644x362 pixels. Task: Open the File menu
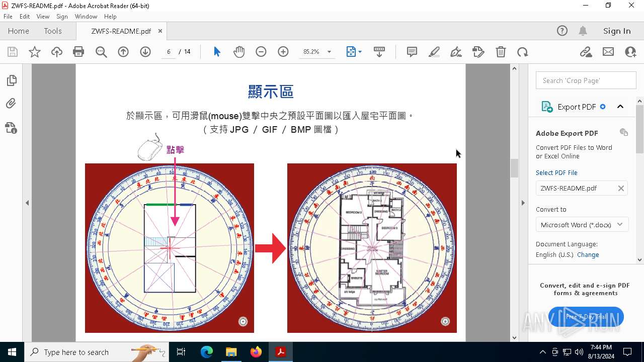(8, 17)
